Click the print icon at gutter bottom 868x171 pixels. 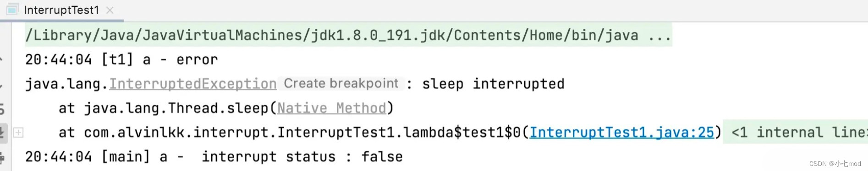[2, 159]
